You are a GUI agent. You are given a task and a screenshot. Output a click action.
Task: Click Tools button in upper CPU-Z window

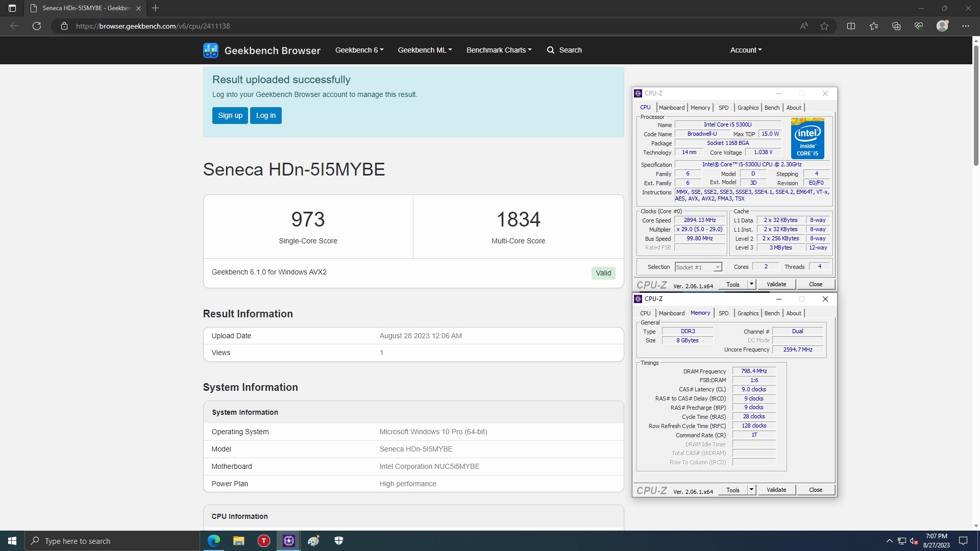coord(733,284)
